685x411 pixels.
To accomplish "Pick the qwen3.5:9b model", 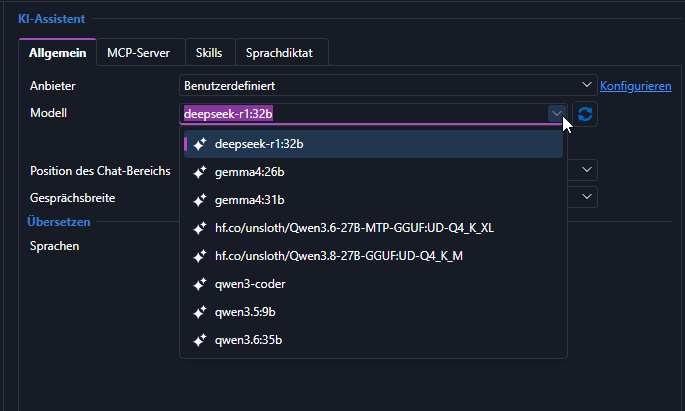I will [373, 312].
